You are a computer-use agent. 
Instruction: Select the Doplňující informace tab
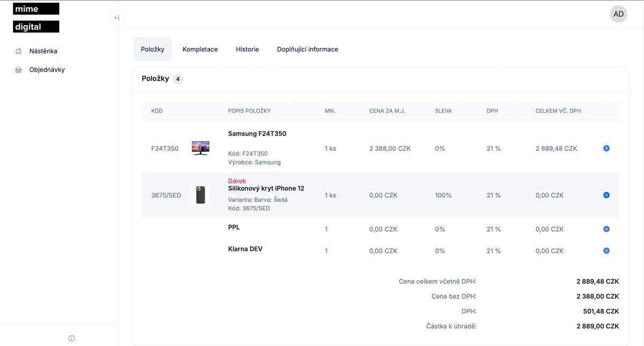click(308, 49)
